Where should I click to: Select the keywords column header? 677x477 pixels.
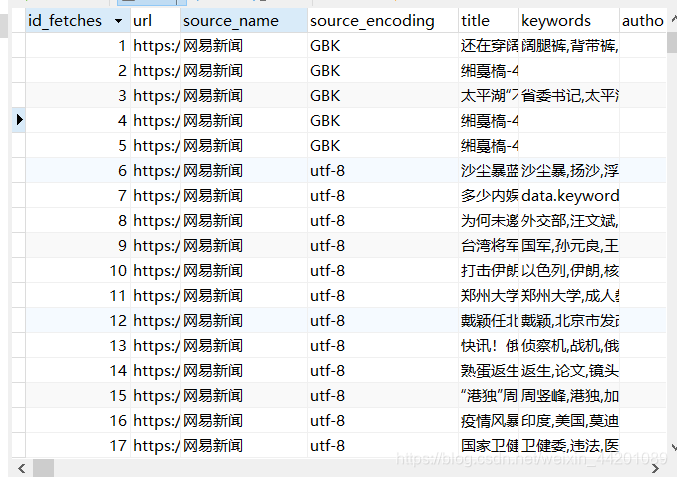(569, 21)
